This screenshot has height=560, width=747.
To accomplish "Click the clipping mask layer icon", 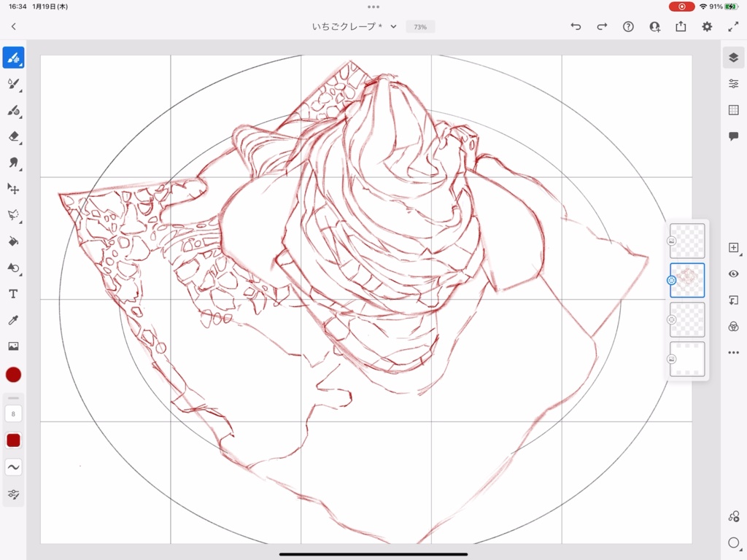I will click(734, 300).
